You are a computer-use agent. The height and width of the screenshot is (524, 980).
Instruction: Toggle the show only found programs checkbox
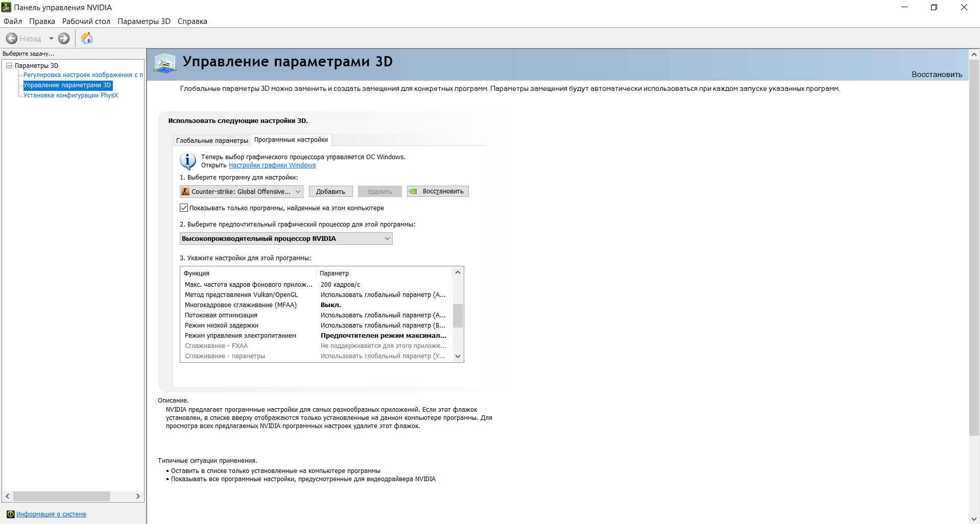click(x=184, y=208)
